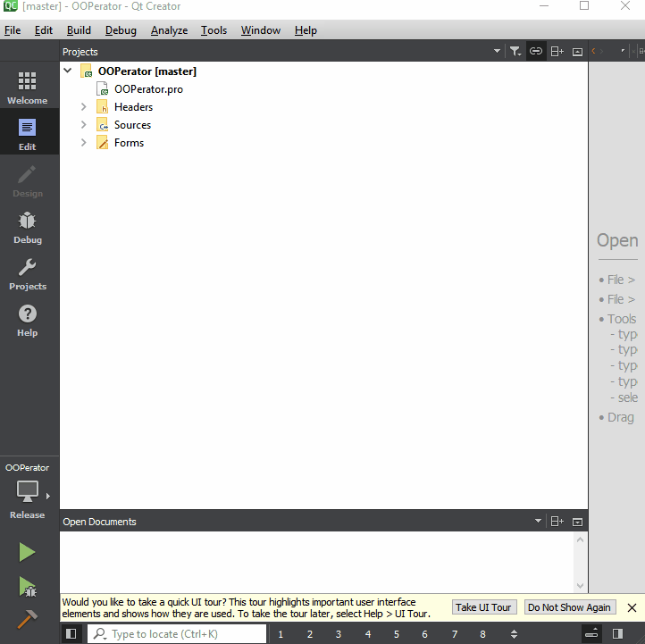Collapse OOPerator [master] project node
Image resolution: width=645 pixels, height=644 pixels.
pyautogui.click(x=68, y=71)
